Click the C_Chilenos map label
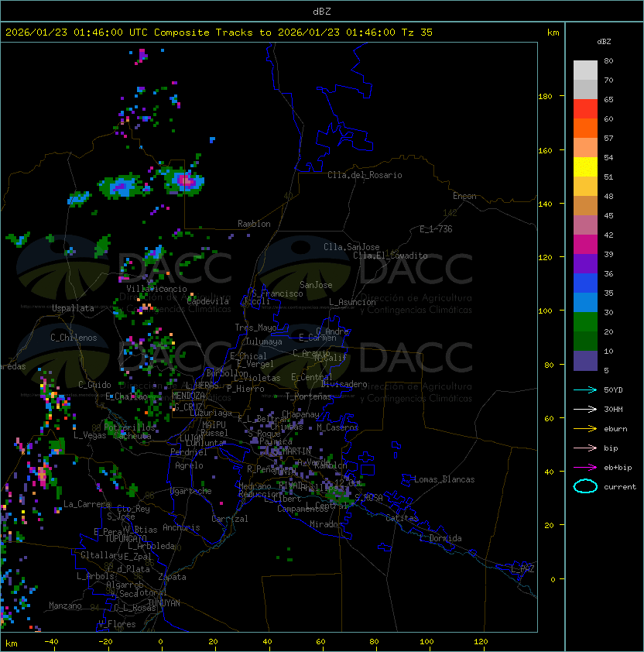 pyautogui.click(x=74, y=338)
